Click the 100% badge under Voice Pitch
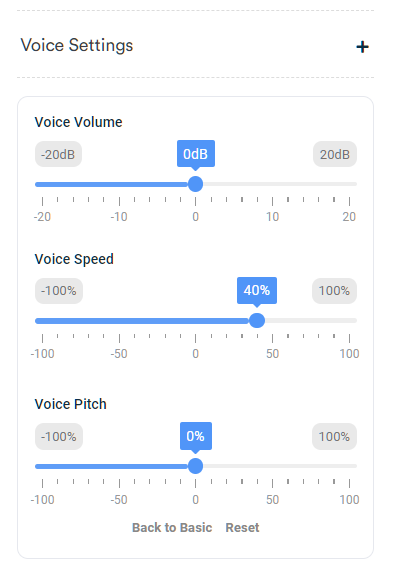Image resolution: width=395 pixels, height=565 pixels. 334,437
